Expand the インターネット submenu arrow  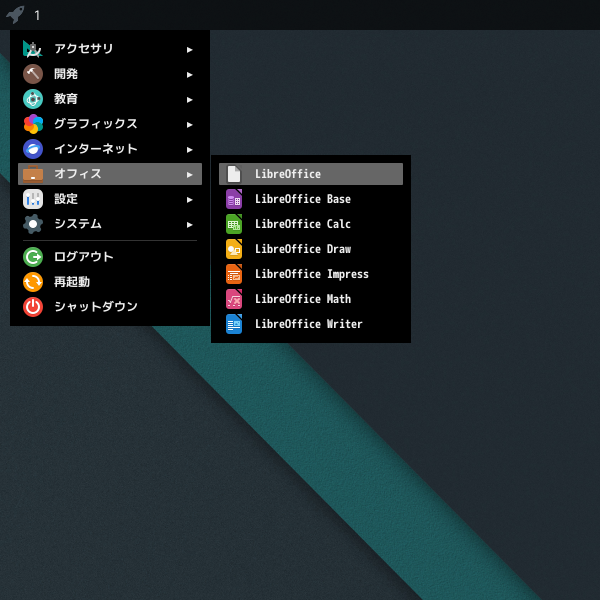(x=189, y=150)
